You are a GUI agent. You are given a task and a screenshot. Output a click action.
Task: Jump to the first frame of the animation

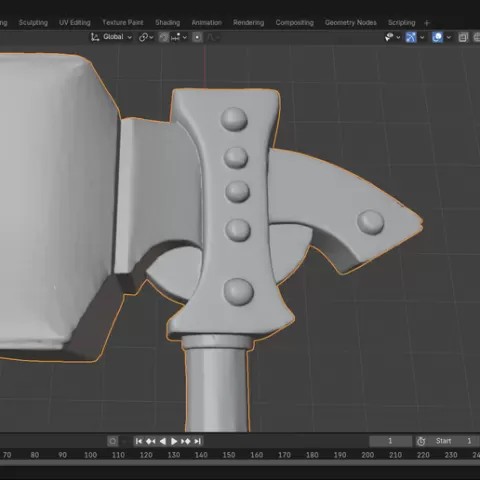(139, 441)
